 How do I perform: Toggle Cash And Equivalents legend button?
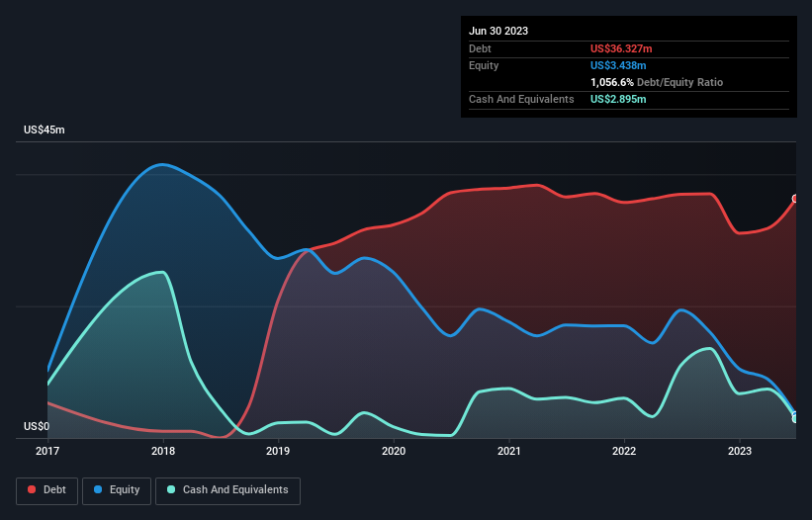(227, 490)
